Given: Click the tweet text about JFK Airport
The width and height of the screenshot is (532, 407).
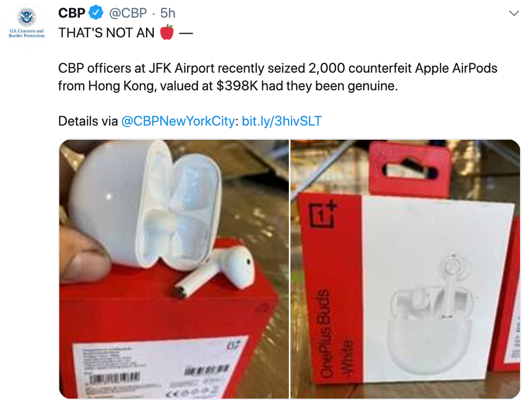Looking at the screenshot, I should pos(277,77).
